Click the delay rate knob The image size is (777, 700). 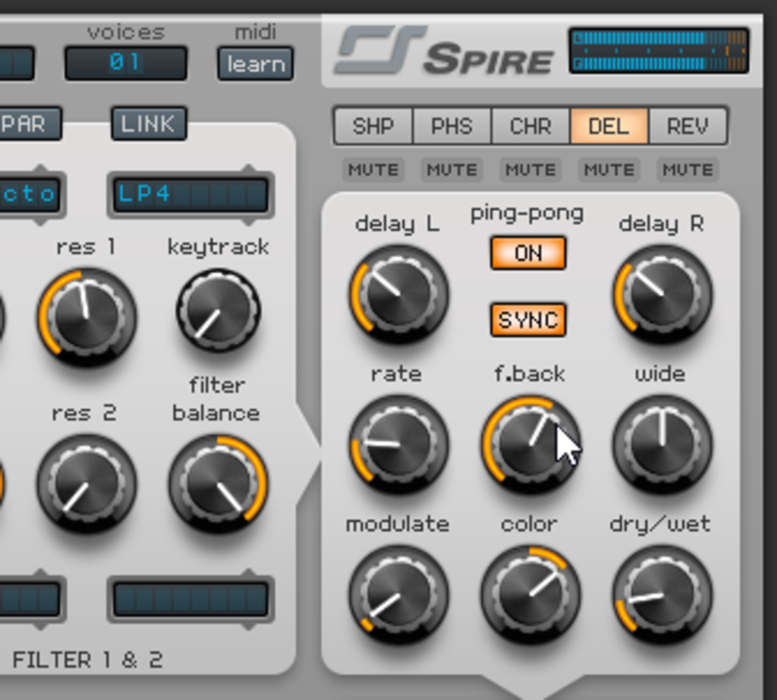pos(399,445)
